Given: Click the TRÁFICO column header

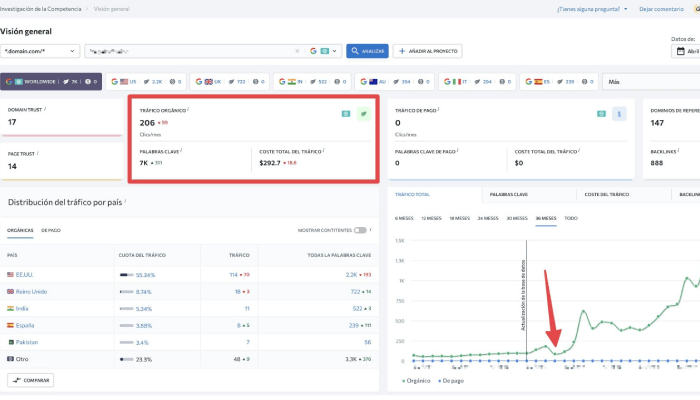Looking at the screenshot, I should pos(239,255).
